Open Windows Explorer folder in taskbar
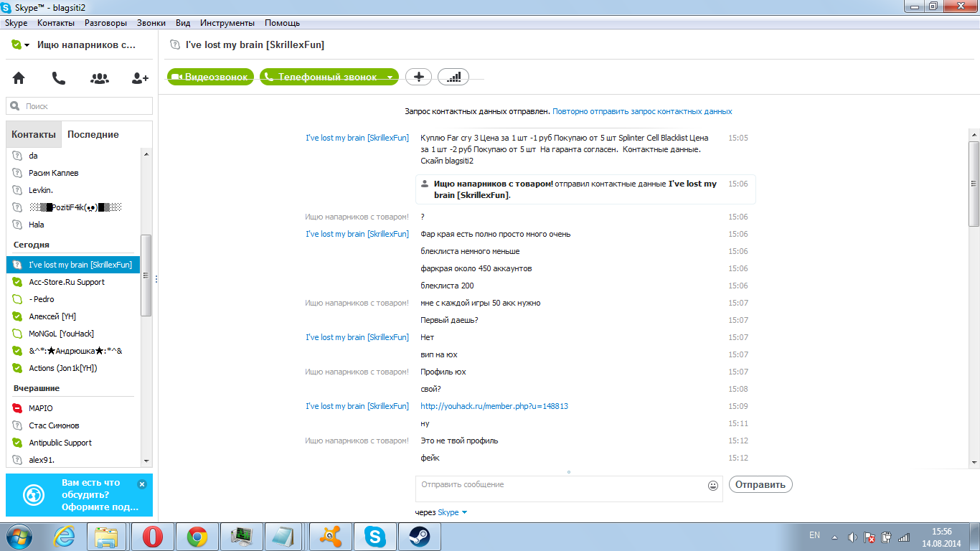Image resolution: width=980 pixels, height=551 pixels. (x=107, y=536)
